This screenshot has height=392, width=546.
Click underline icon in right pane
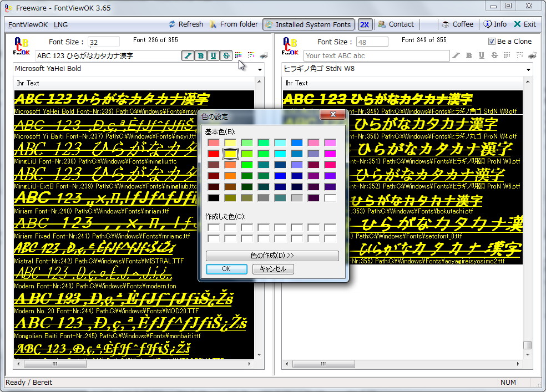(x=482, y=55)
